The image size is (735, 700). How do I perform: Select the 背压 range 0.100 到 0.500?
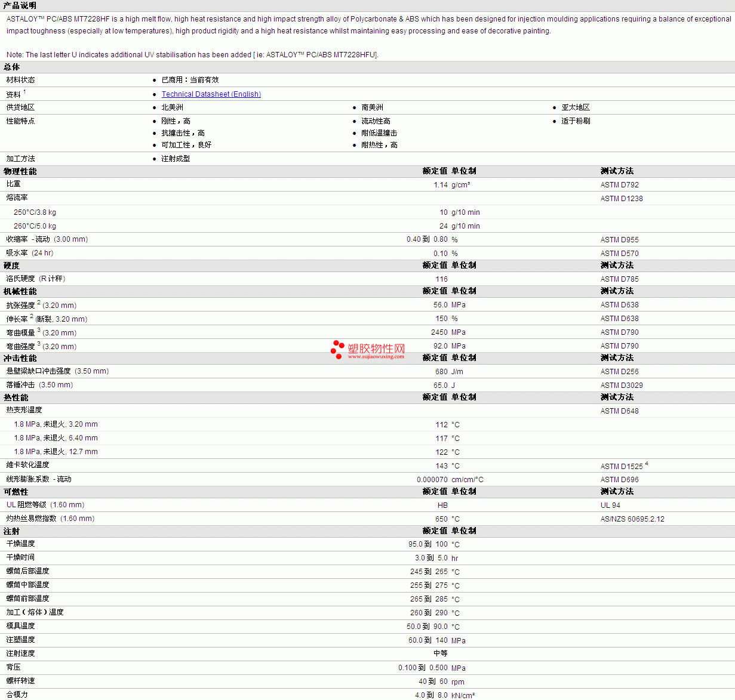click(x=423, y=668)
